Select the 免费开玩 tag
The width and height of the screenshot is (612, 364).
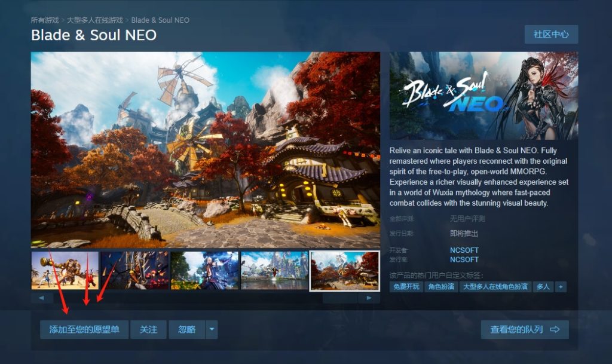click(406, 287)
